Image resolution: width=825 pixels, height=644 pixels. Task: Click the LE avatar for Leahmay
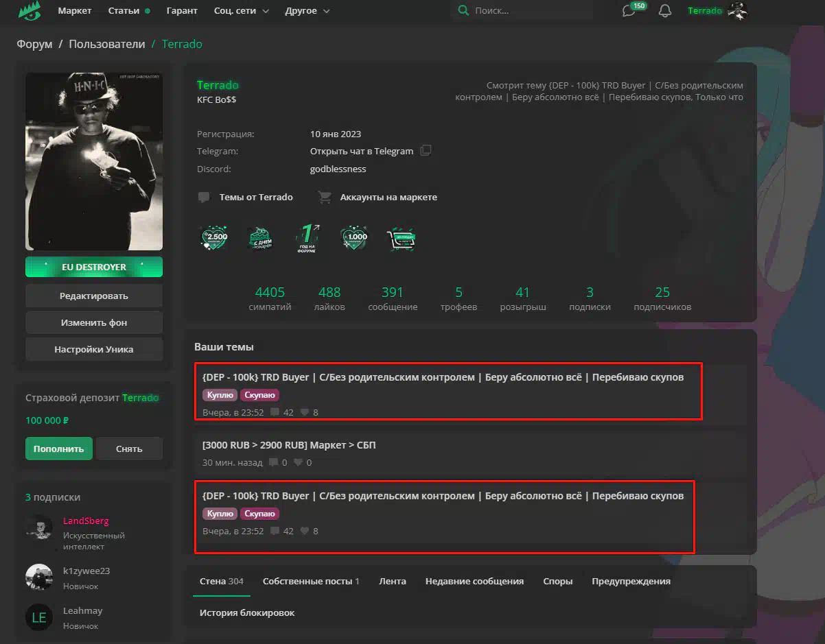click(x=39, y=617)
